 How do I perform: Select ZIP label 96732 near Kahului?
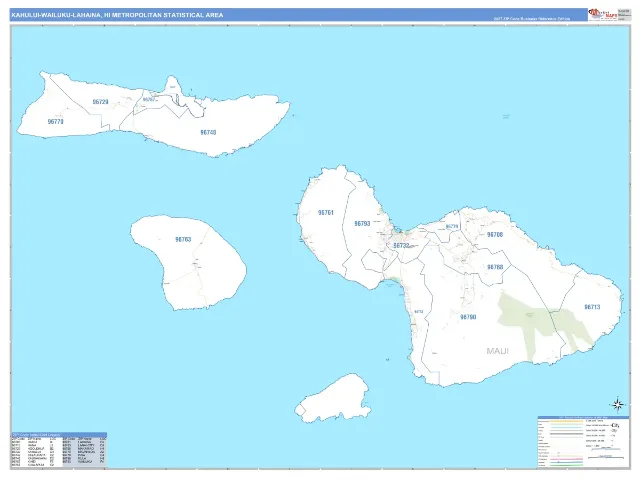(401, 245)
